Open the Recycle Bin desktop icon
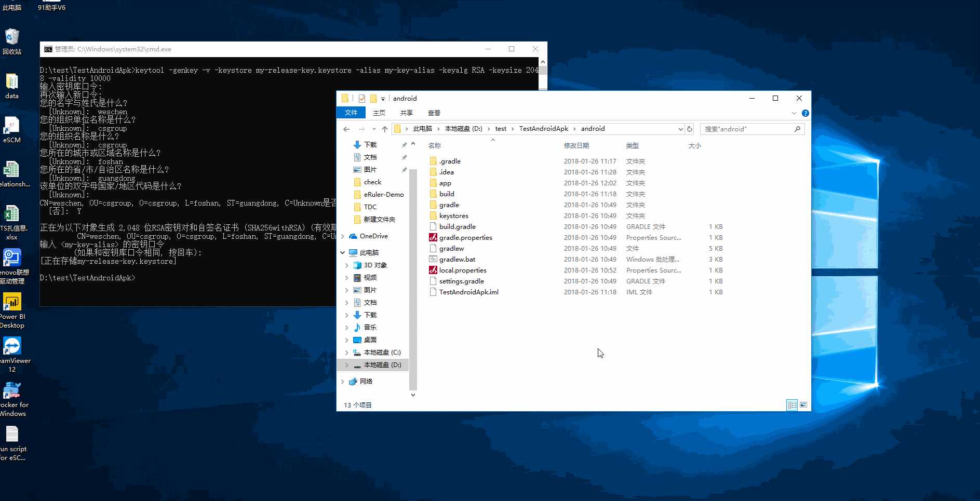Image resolution: width=980 pixels, height=501 pixels. click(12, 42)
